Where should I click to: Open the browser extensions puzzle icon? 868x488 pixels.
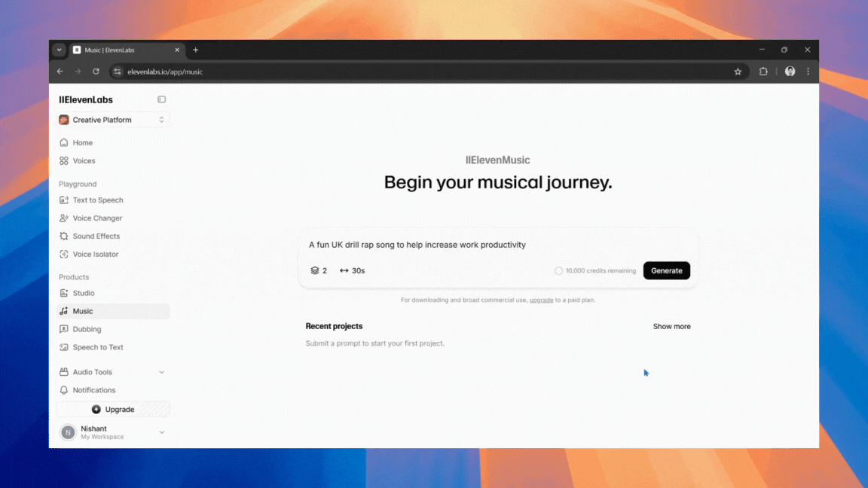coord(763,72)
